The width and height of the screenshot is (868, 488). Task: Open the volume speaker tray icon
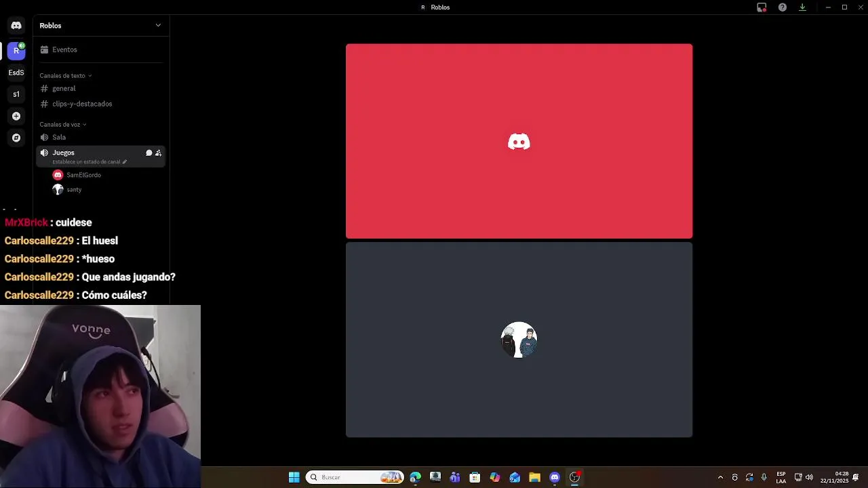(x=809, y=477)
